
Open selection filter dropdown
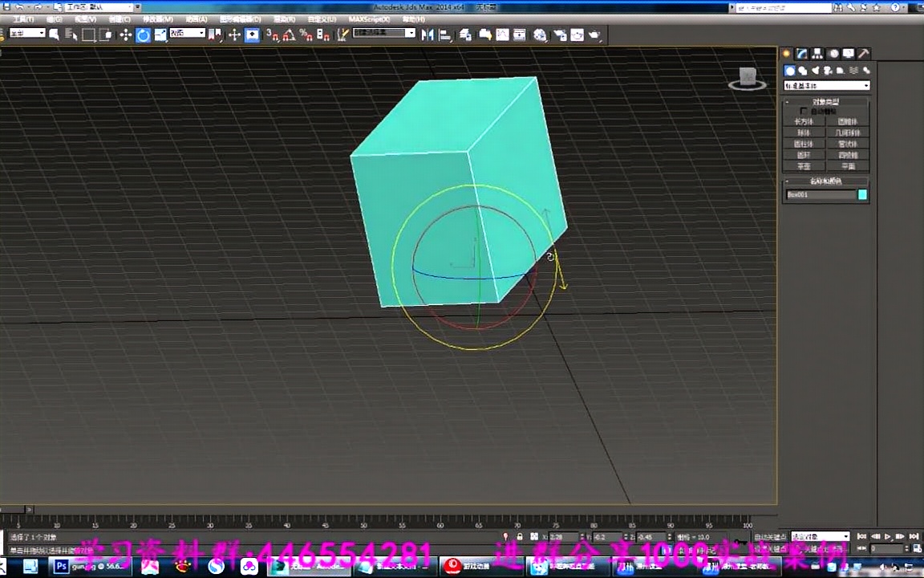(27, 33)
